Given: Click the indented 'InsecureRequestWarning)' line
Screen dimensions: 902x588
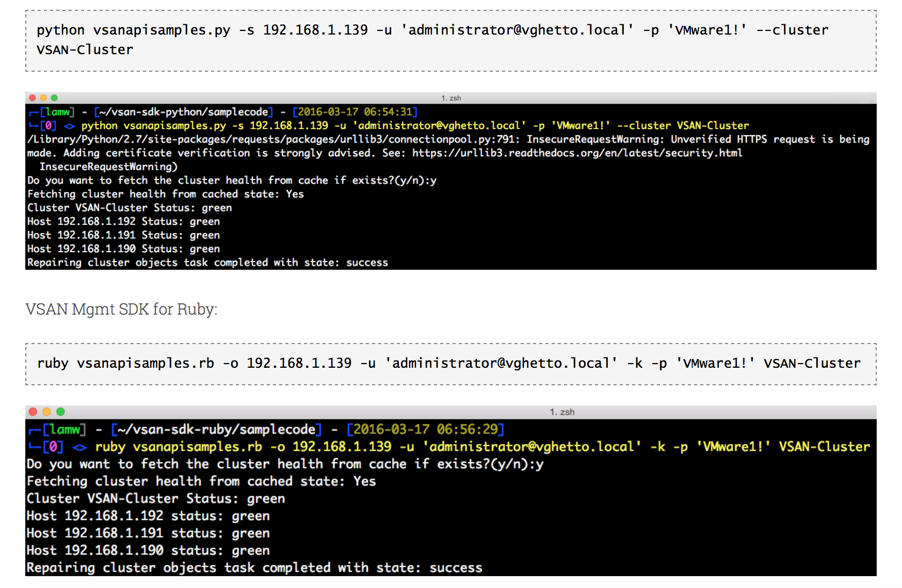Looking at the screenshot, I should point(108,167).
